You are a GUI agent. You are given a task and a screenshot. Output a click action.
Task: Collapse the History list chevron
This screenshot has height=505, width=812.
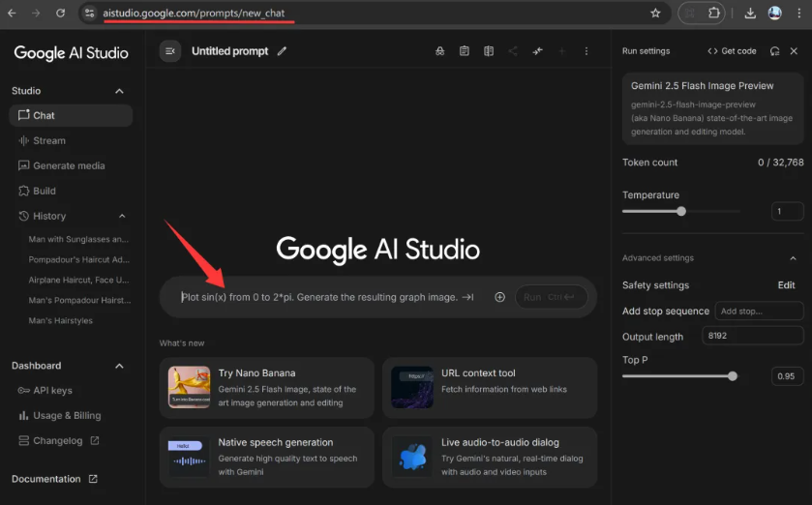[x=122, y=216]
